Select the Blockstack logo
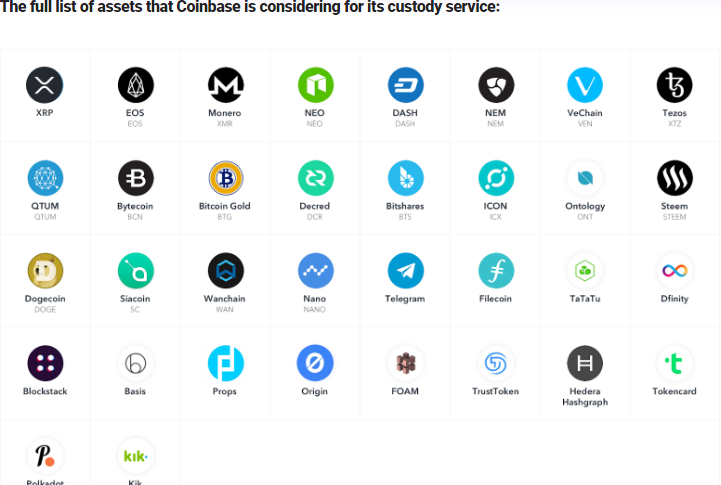 [45, 363]
